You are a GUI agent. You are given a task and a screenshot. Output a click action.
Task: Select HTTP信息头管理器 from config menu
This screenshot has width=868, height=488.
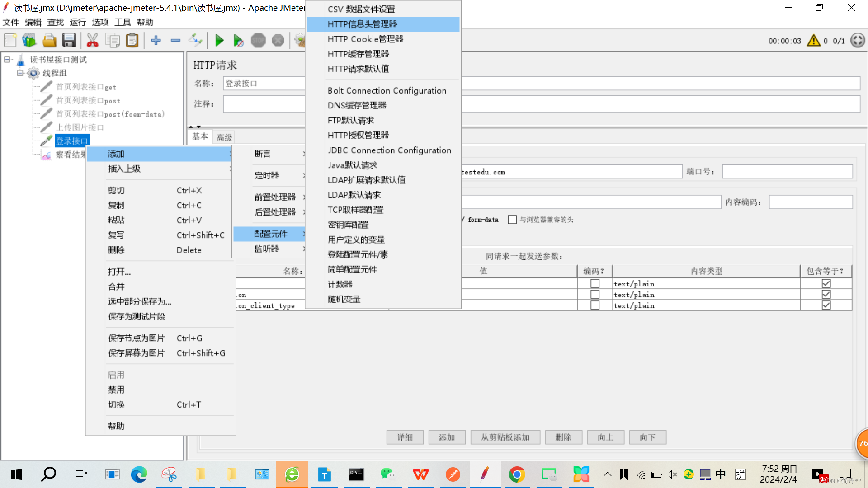click(x=383, y=24)
